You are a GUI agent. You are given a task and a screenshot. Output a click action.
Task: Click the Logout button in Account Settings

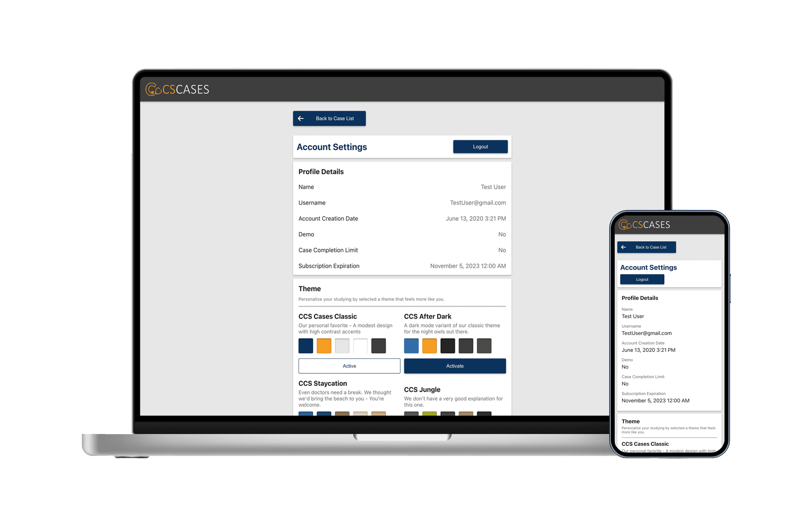tap(480, 147)
